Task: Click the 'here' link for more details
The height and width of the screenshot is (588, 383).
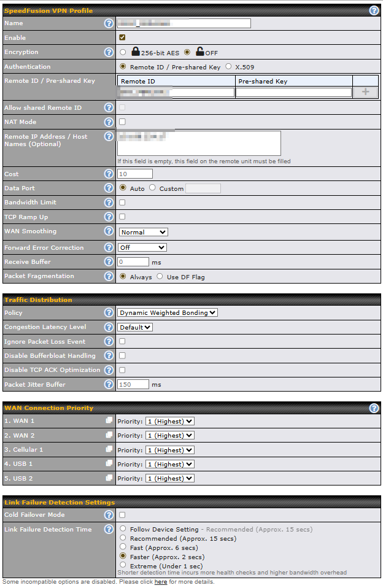Action: pos(161,582)
